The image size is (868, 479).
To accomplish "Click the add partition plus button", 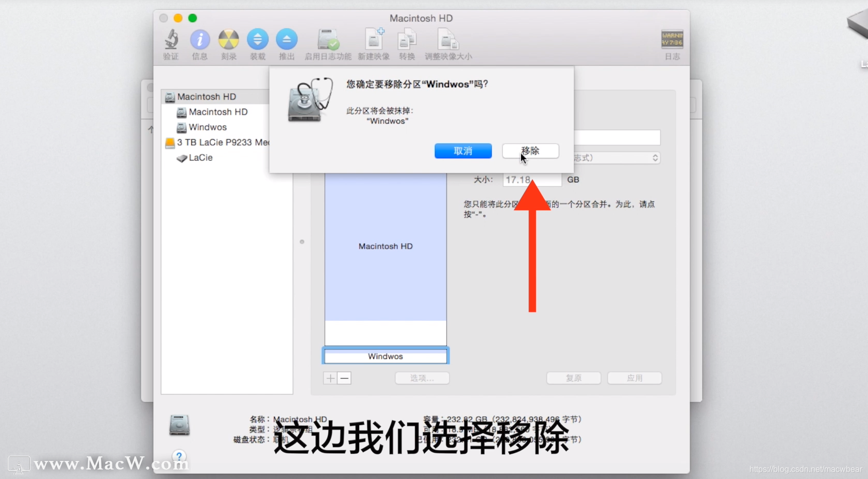I will [330, 378].
